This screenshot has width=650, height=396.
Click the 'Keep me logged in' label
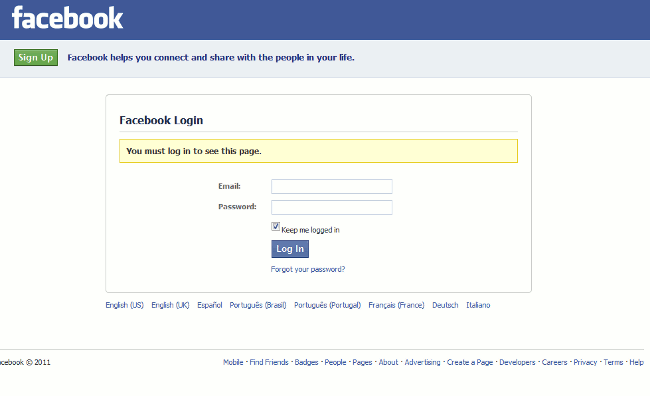click(310, 230)
